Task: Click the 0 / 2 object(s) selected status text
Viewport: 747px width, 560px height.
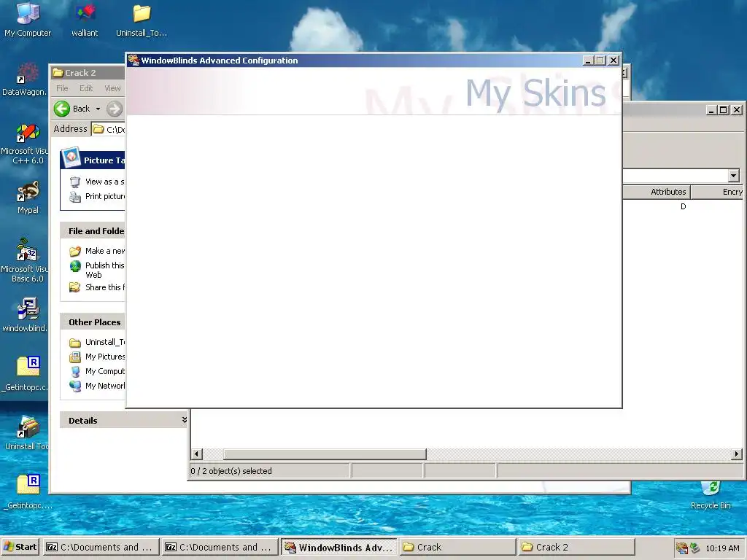Action: coord(231,471)
